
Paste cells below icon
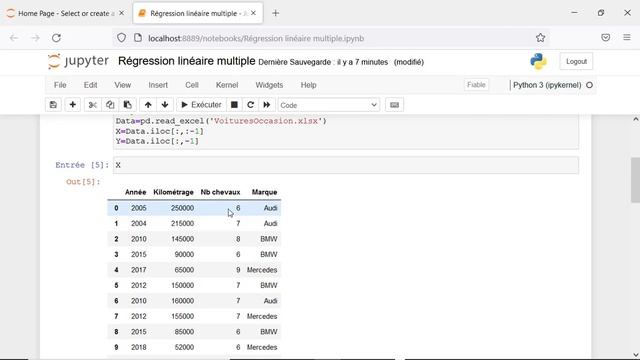coord(127,105)
